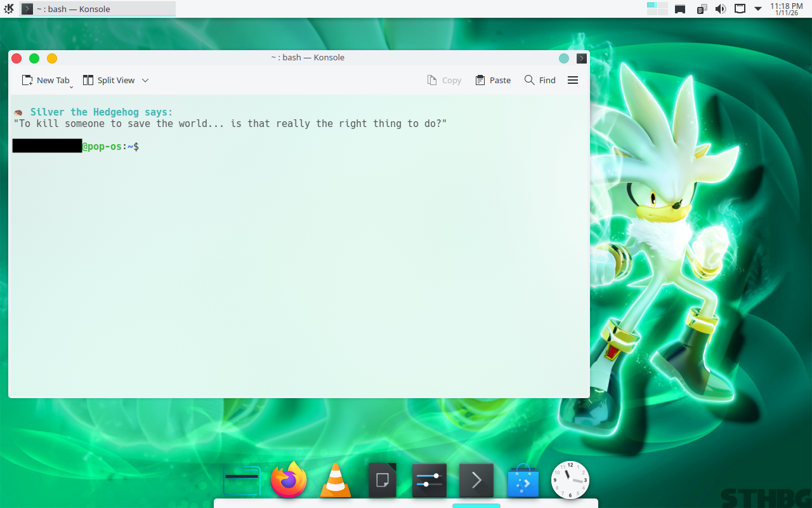Open the sticky note app in the dock
812x508 pixels.
click(383, 480)
